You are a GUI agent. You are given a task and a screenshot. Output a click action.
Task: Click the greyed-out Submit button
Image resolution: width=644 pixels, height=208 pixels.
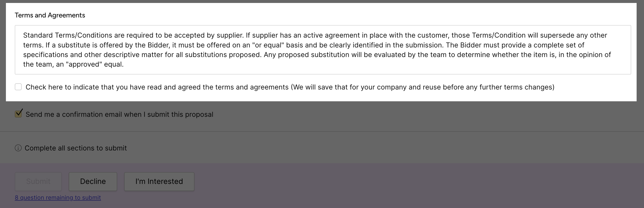pos(38,181)
